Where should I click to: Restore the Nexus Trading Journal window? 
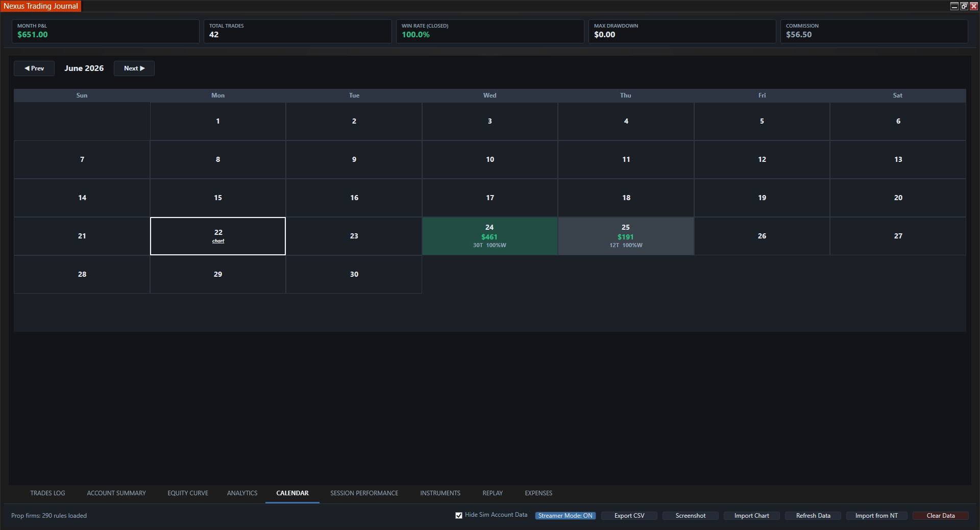[964, 6]
